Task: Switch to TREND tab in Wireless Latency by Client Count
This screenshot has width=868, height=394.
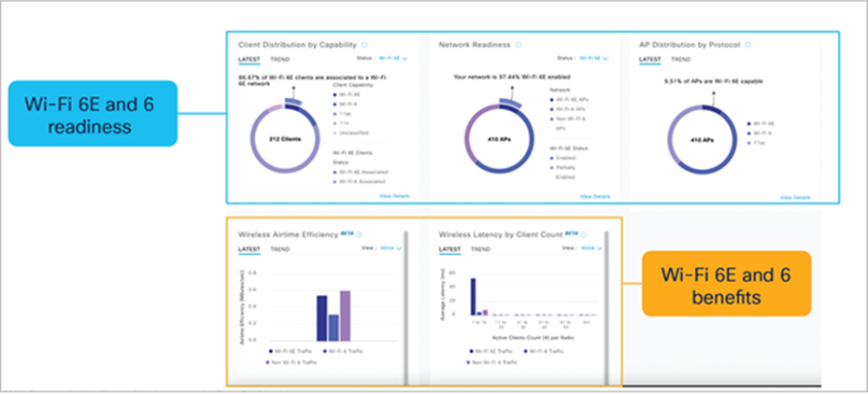Action: click(x=480, y=249)
